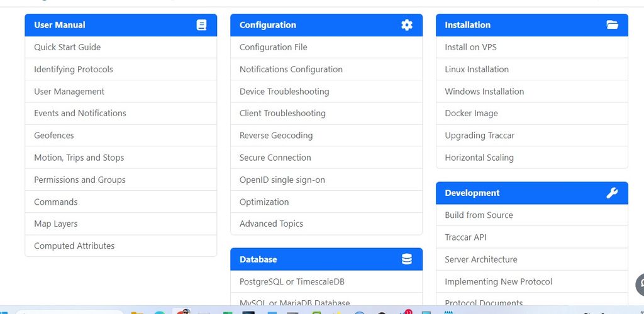View the Docker Image page

pos(532,113)
